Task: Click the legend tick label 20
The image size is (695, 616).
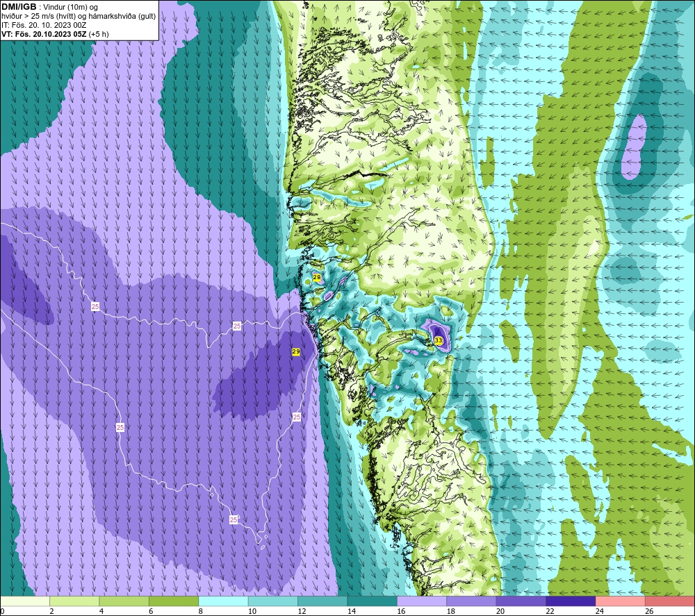Action: pos(500,612)
